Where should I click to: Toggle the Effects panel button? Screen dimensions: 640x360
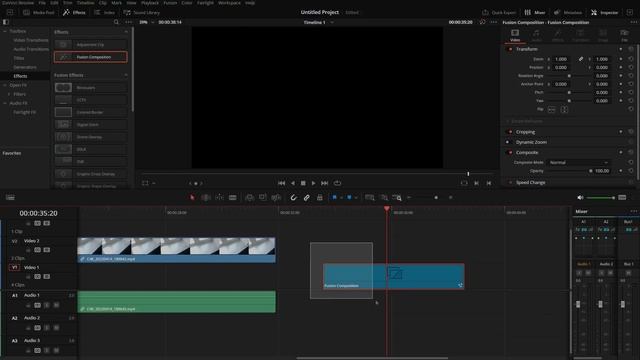point(74,13)
